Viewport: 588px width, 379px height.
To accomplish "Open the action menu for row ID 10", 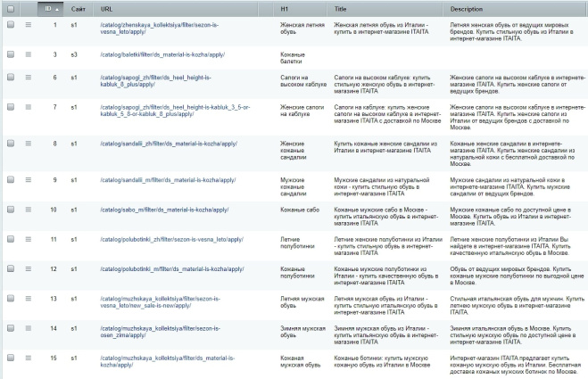I will click(28, 209).
